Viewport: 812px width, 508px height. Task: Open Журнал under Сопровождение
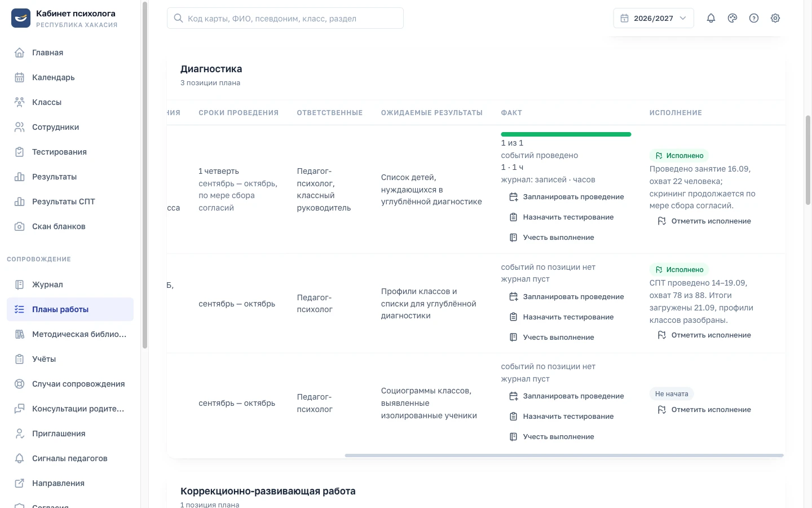pos(70,284)
